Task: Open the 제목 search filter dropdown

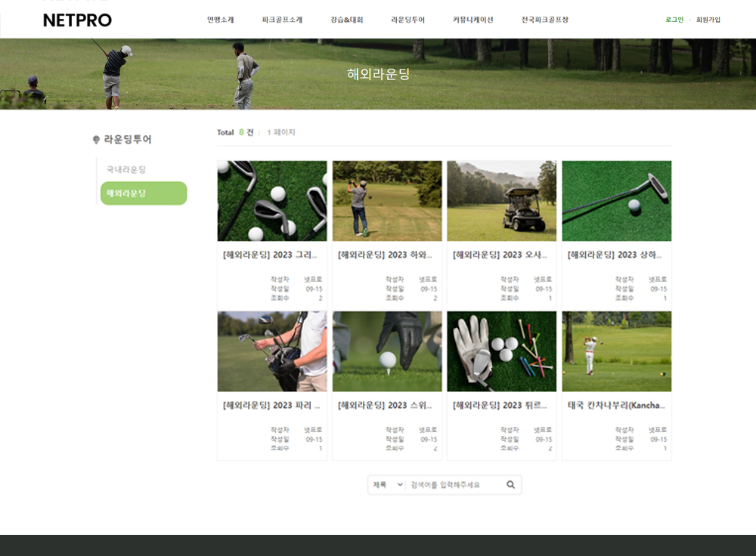Action: [x=388, y=485]
